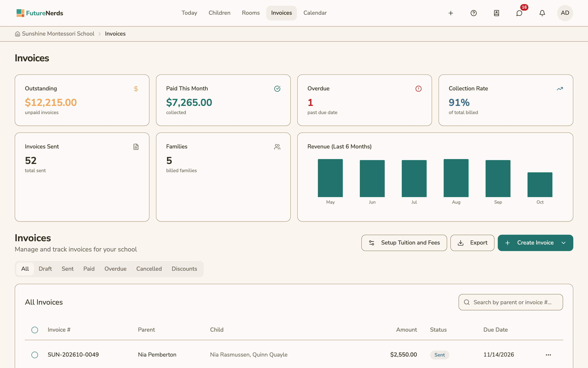Select the Invoices nav item
This screenshot has height=368, width=588.
[x=281, y=13]
